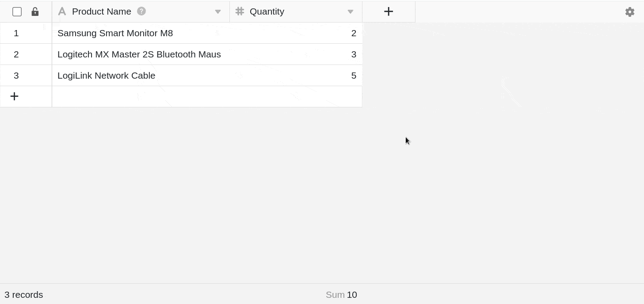
Task: Click the lock icon in header
Action: [x=35, y=12]
